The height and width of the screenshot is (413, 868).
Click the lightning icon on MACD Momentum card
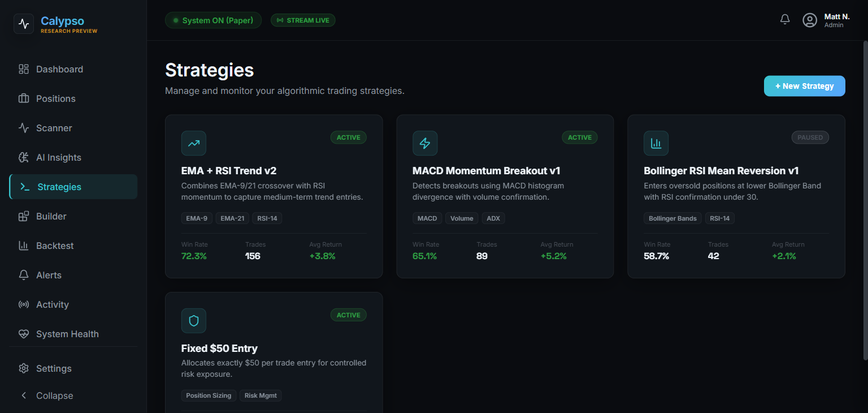point(425,143)
